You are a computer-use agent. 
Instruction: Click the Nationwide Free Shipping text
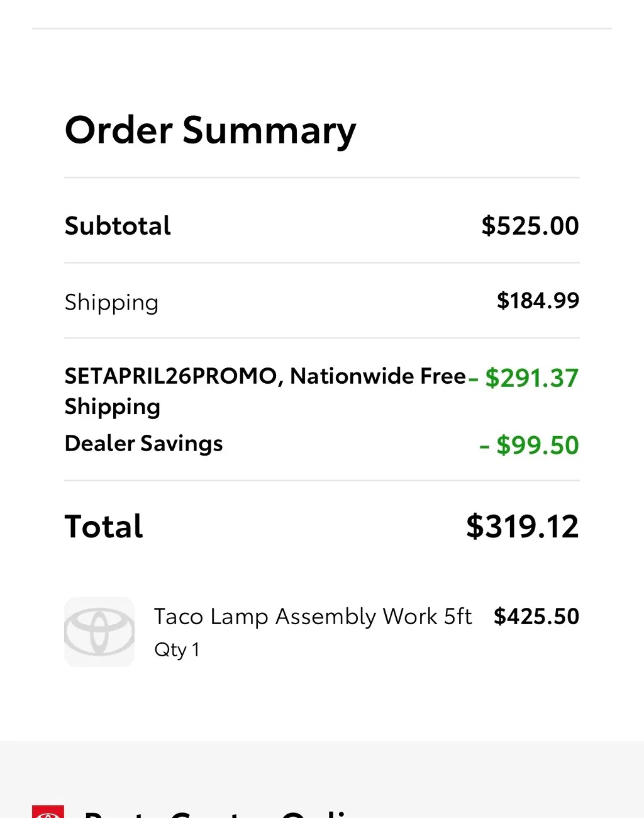click(377, 376)
